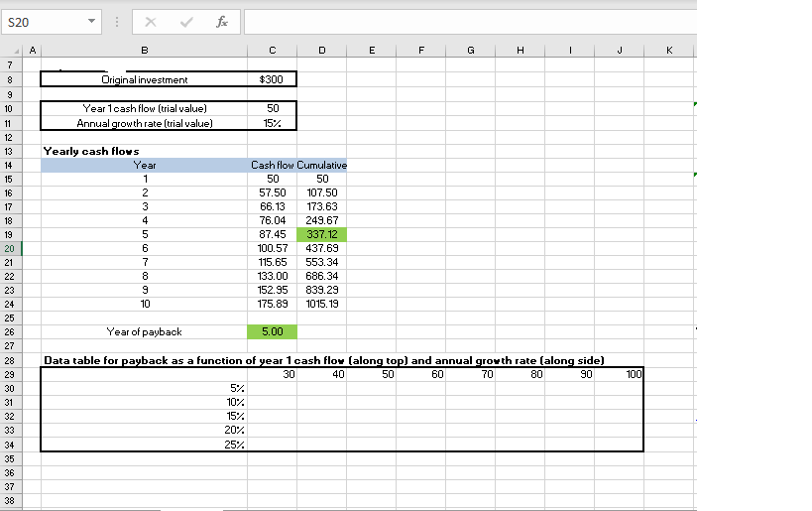Click the 60 value in data table top row
Image resolution: width=812 pixels, height=511 pixels.
click(421, 375)
